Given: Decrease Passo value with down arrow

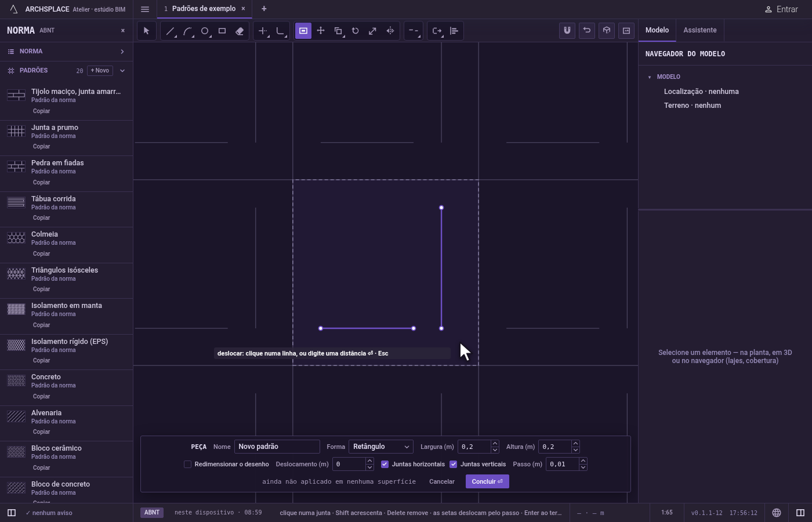Looking at the screenshot, I should coord(583,467).
